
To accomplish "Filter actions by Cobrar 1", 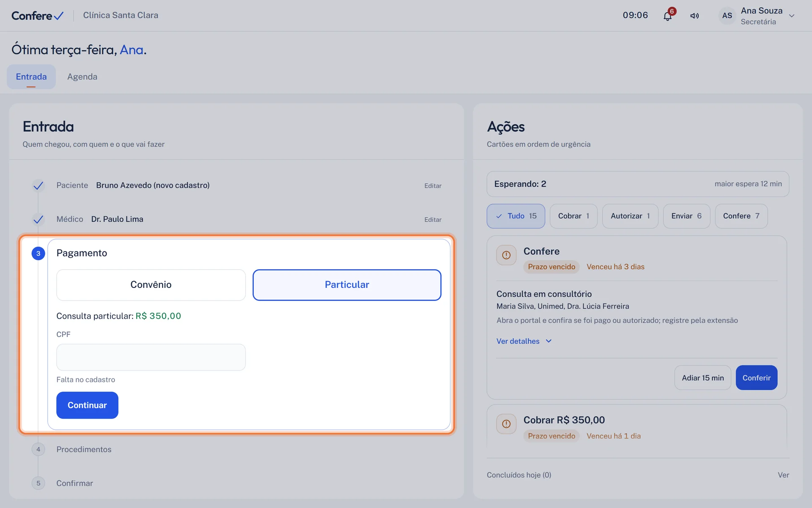I will coord(573,216).
